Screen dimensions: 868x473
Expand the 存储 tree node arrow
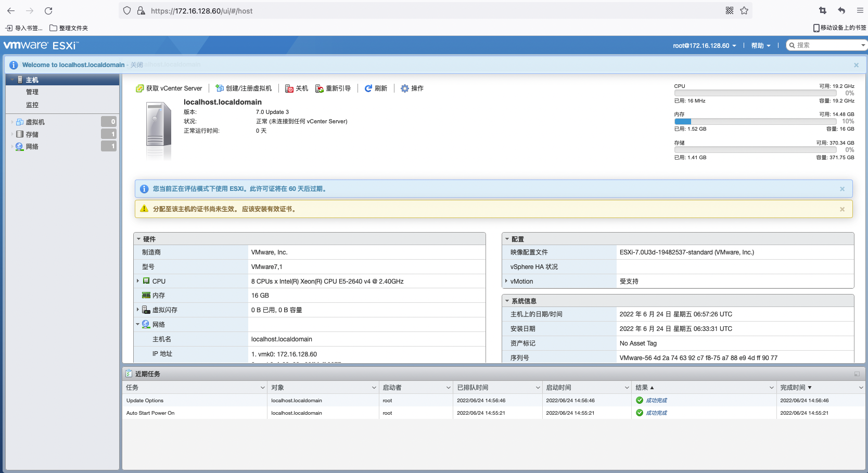(x=12, y=134)
